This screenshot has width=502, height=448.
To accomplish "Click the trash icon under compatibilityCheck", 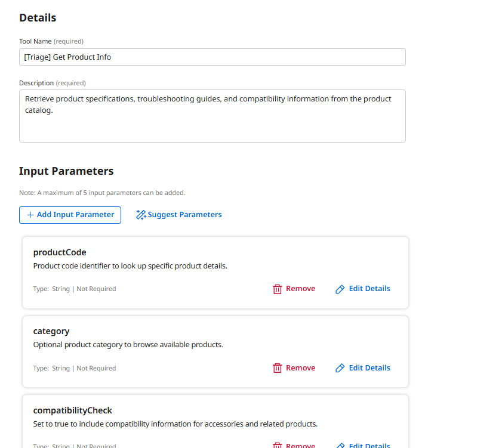I will point(278,445).
